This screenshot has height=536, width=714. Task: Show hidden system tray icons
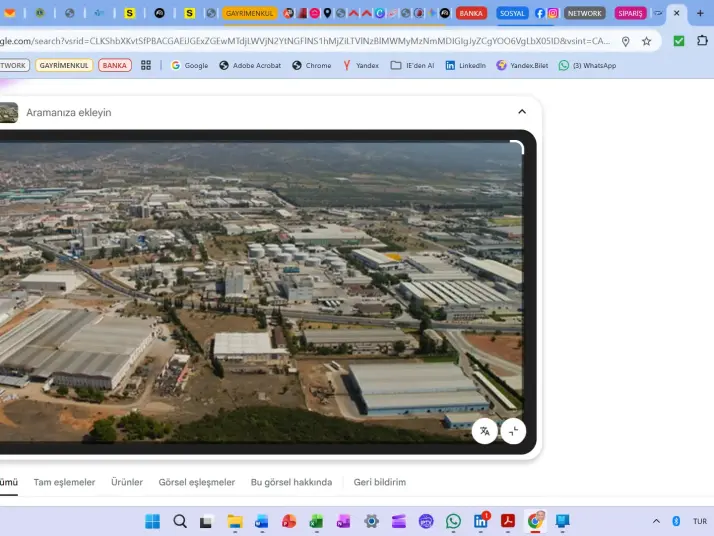[656, 521]
